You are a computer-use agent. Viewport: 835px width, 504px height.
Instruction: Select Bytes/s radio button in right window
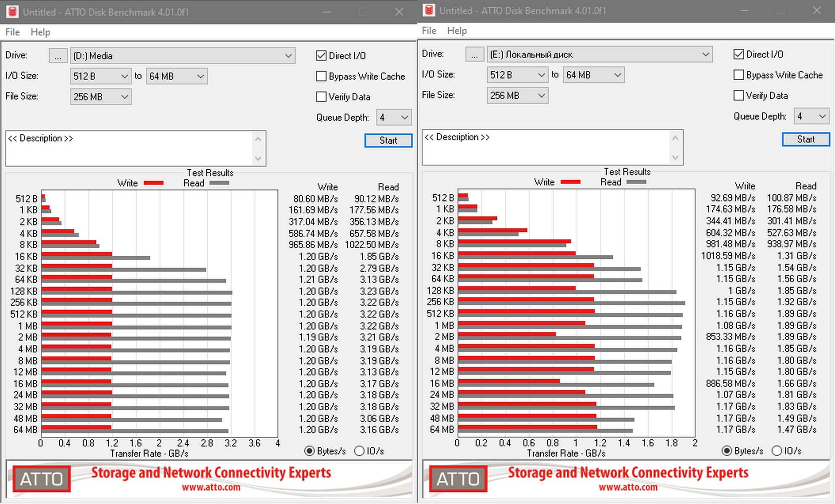727,451
